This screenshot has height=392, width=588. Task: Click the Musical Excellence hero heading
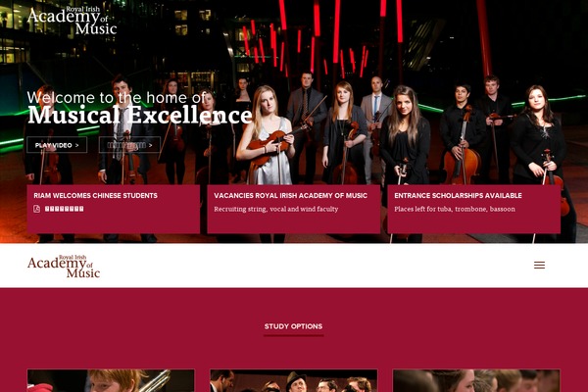140,115
